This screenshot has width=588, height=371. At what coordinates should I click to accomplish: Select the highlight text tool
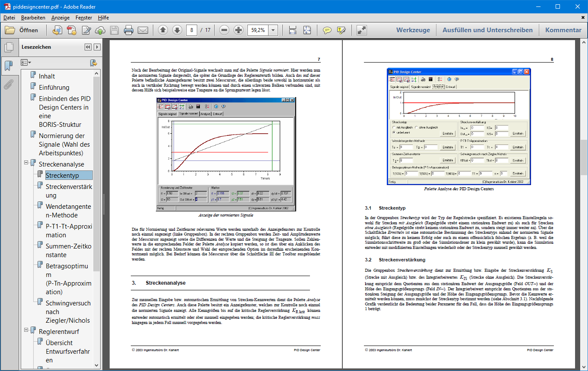(341, 30)
